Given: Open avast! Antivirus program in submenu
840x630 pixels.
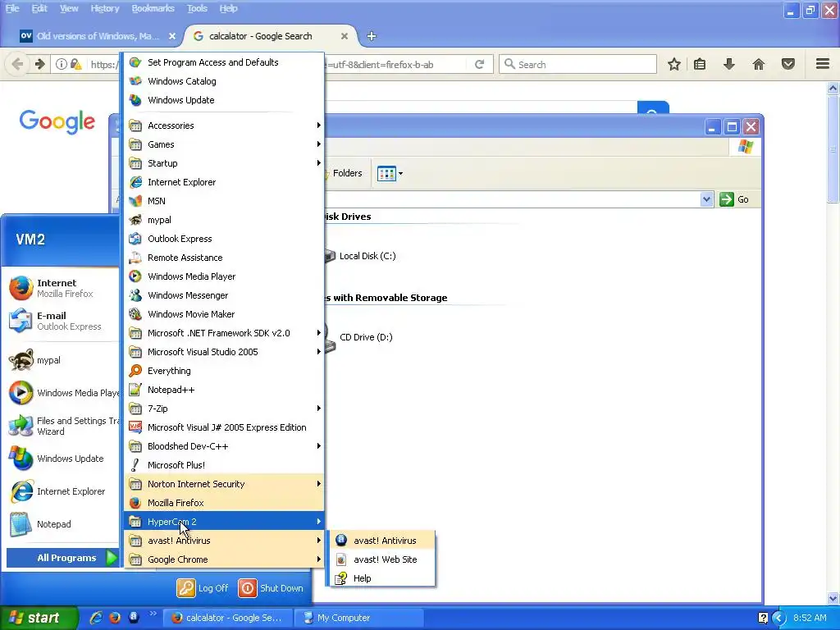Looking at the screenshot, I should point(381,541).
